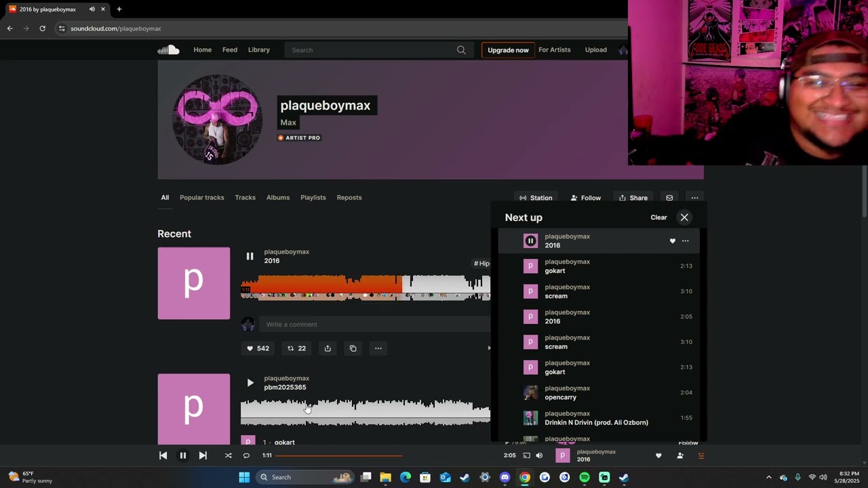Open profile more options ellipsis

pyautogui.click(x=694, y=198)
